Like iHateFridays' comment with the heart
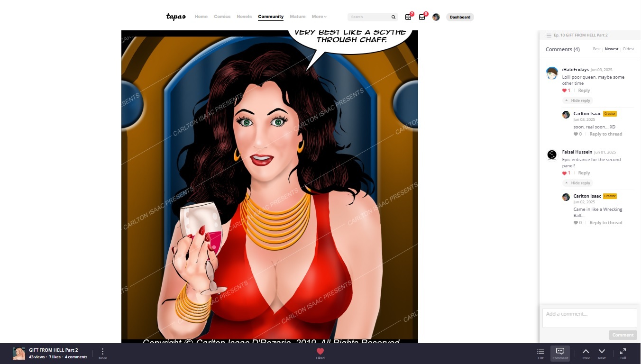 [565, 91]
